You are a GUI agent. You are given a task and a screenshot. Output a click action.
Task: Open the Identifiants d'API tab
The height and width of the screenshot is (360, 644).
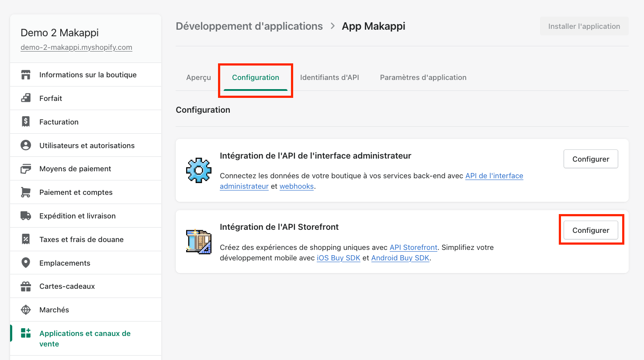pos(329,77)
